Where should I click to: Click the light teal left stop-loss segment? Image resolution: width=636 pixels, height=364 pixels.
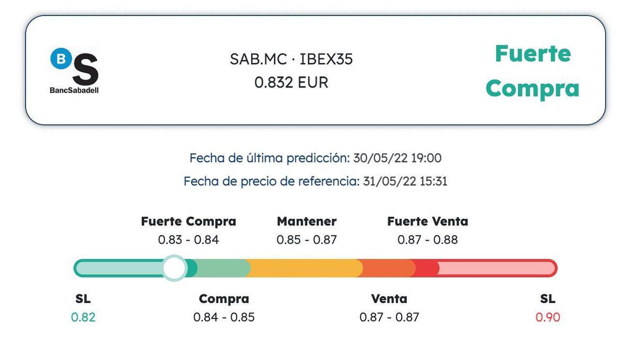coord(119,268)
